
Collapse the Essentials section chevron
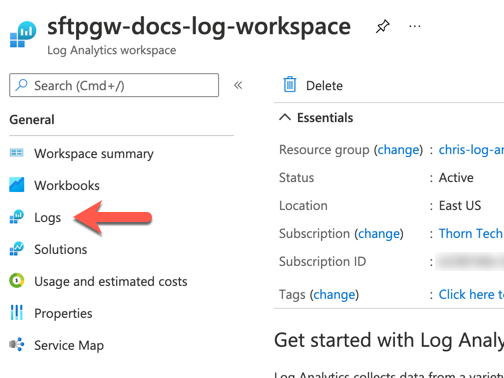pyautogui.click(x=285, y=117)
